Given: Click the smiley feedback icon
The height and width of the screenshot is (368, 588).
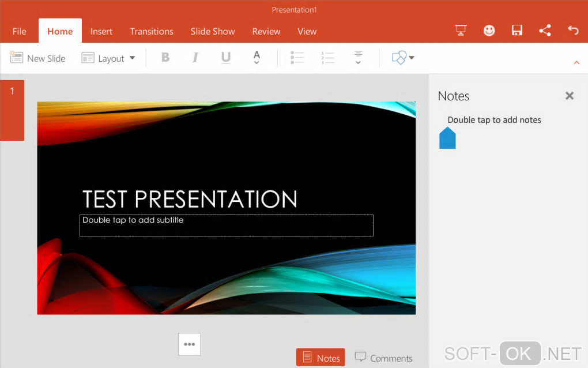Looking at the screenshot, I should click(x=489, y=31).
